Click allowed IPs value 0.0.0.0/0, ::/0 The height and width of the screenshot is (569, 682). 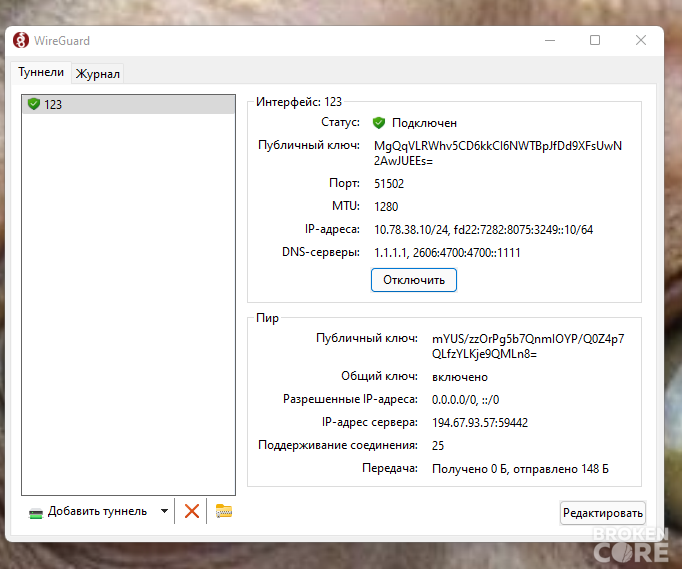(465, 400)
